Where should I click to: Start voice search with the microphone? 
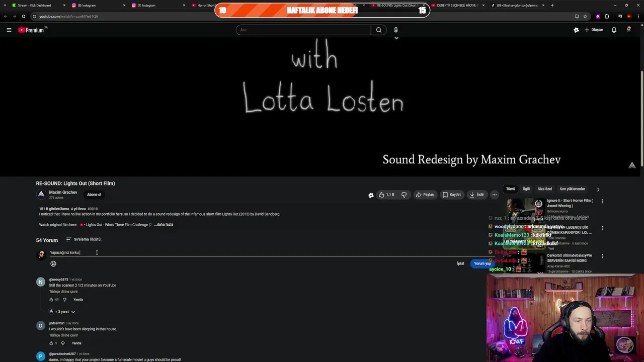click(396, 30)
